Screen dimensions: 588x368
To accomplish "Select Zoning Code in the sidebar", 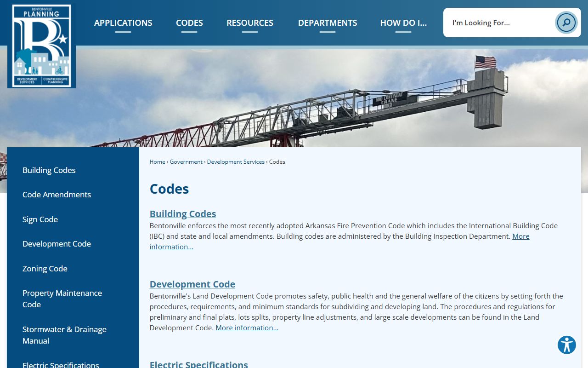I will tap(45, 269).
